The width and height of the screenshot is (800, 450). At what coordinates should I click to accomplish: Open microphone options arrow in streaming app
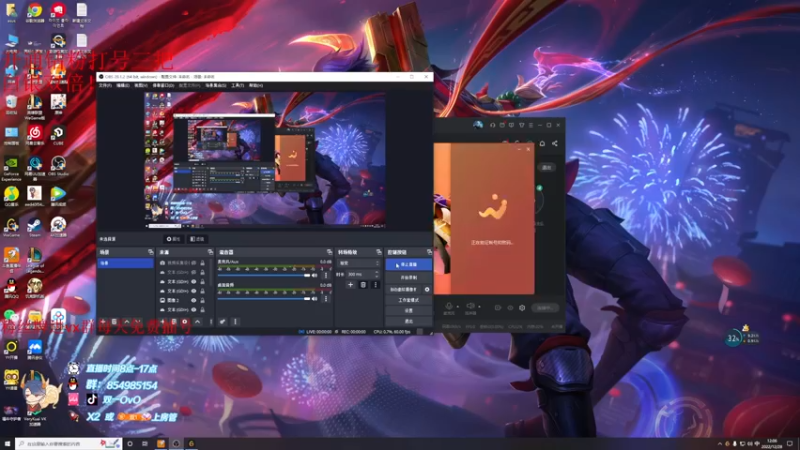[458, 307]
